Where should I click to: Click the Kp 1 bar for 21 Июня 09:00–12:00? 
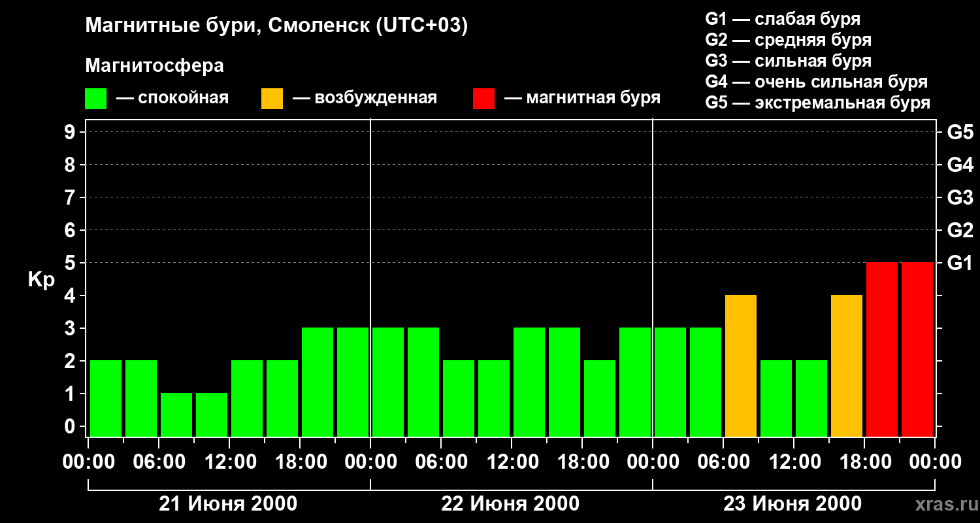(x=212, y=414)
